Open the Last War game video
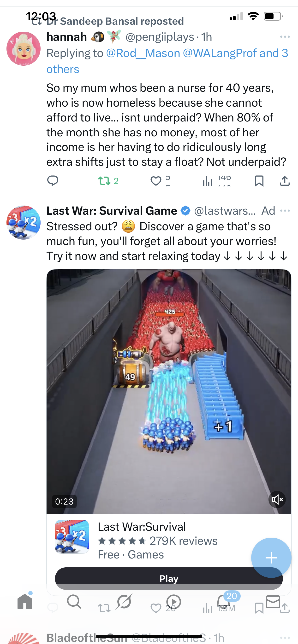 tap(169, 391)
